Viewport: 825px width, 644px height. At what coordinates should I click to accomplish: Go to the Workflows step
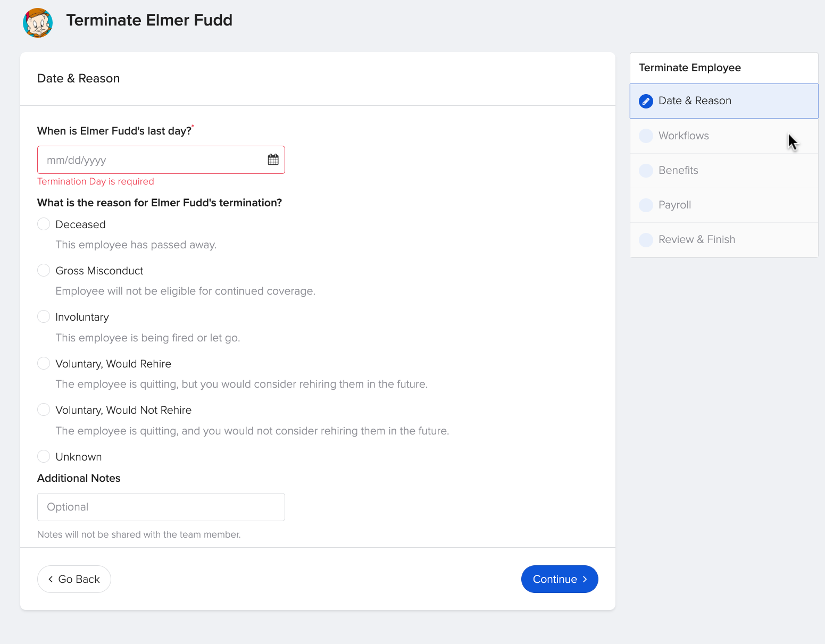pos(724,136)
